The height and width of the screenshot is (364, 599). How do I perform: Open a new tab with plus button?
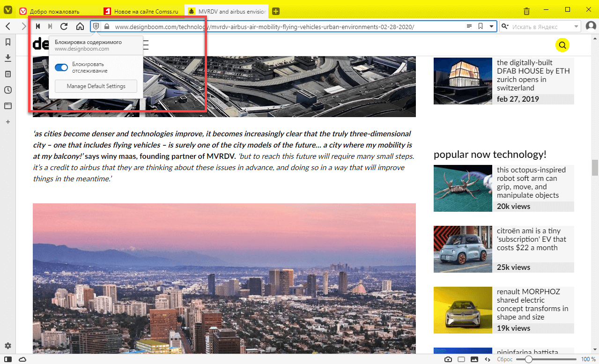pyautogui.click(x=276, y=11)
